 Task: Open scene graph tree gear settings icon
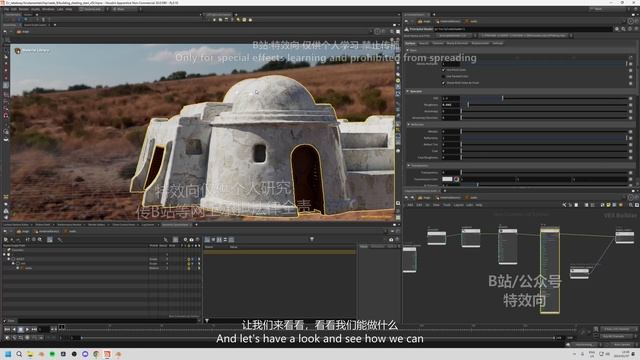coord(185,240)
